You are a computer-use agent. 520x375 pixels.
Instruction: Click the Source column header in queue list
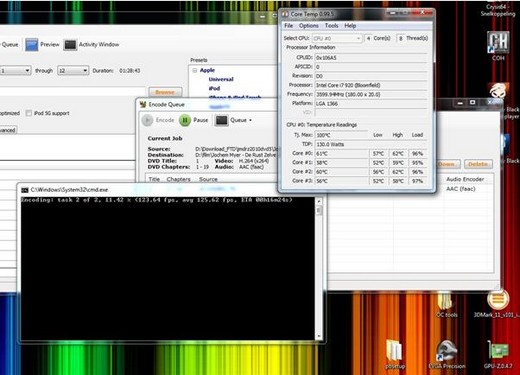[208, 179]
